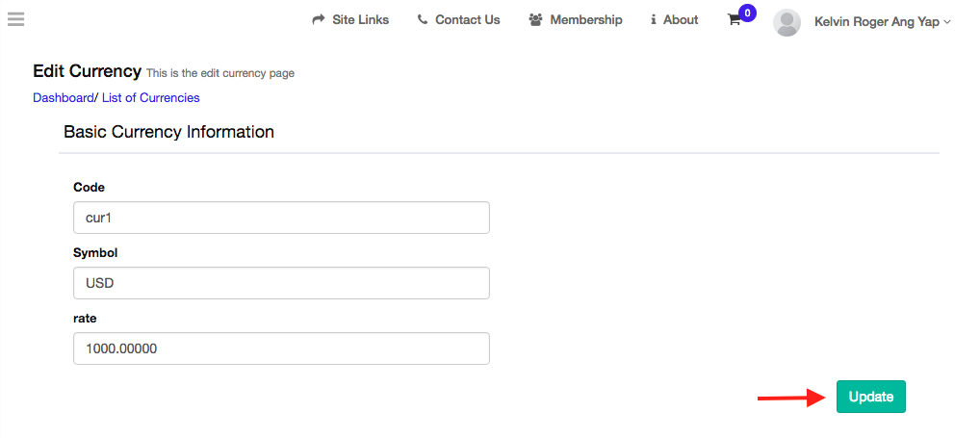Open the shopping cart icon
Viewport: 980px width, 438px height.
[x=734, y=20]
